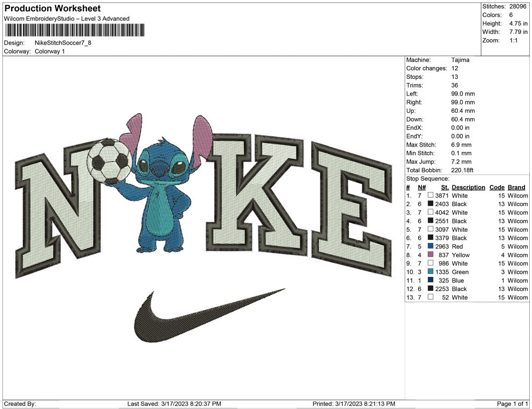This screenshot has height=409, width=532.
Task: Click the 'EndX:' label
Action: (x=415, y=127)
